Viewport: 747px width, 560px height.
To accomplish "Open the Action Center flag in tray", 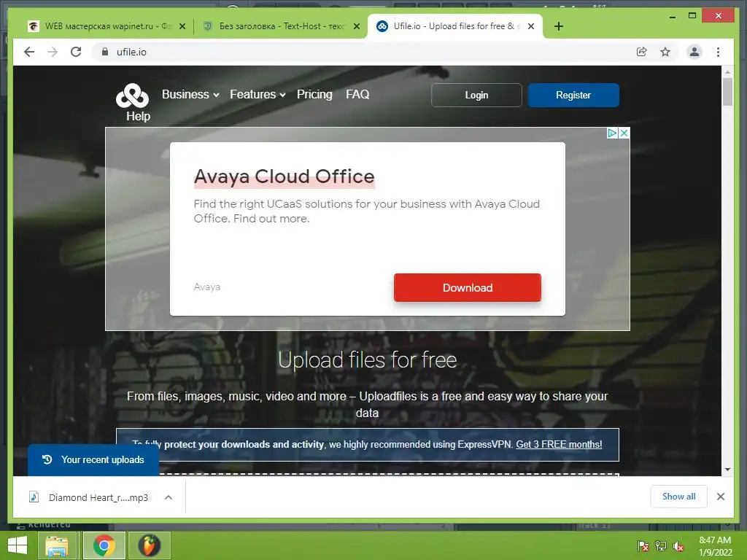I will 643,546.
